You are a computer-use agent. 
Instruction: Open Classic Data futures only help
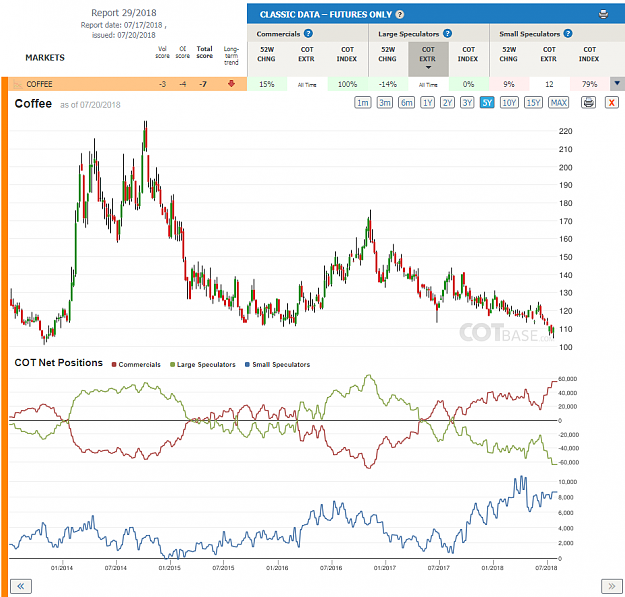399,15
